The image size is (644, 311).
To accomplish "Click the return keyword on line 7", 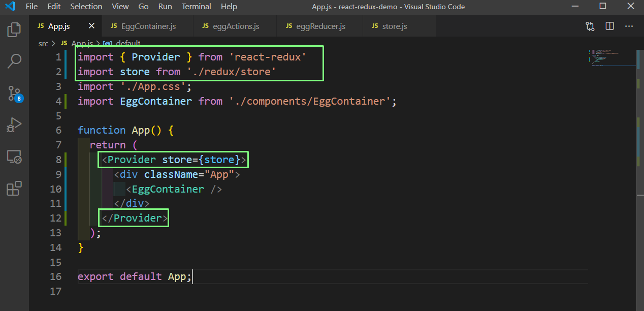I will click(x=108, y=145).
